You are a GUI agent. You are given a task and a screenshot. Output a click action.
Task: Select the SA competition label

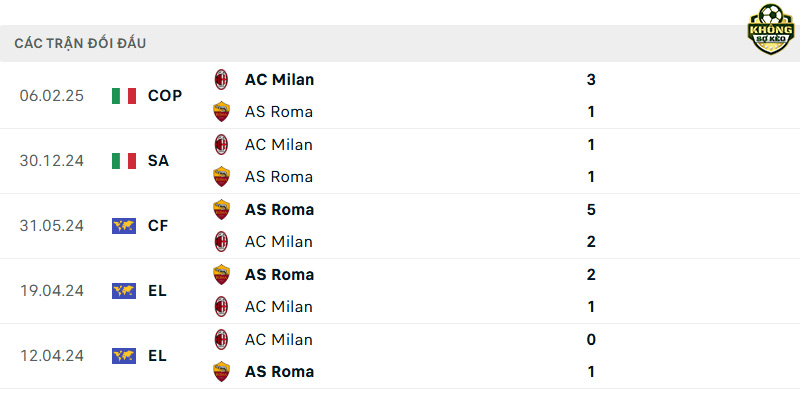158,161
